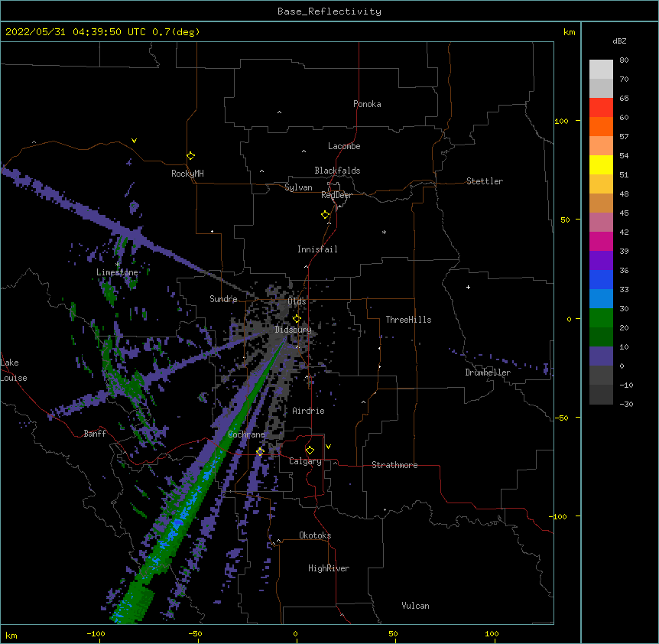Screen dimensions: 659x644
Task: Click the 80 value in the dBZ legend
Action: [x=624, y=60]
